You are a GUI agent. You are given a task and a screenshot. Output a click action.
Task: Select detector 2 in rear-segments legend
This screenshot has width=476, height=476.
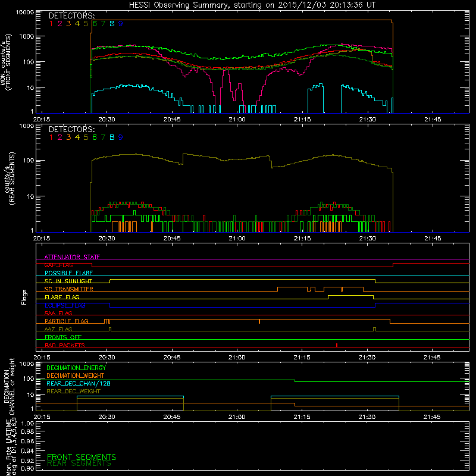coord(60,137)
